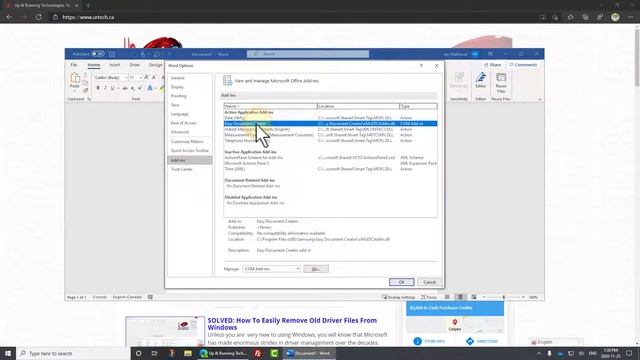640x360 pixels.
Task: Open the Windows Start menu
Action: (8, 353)
